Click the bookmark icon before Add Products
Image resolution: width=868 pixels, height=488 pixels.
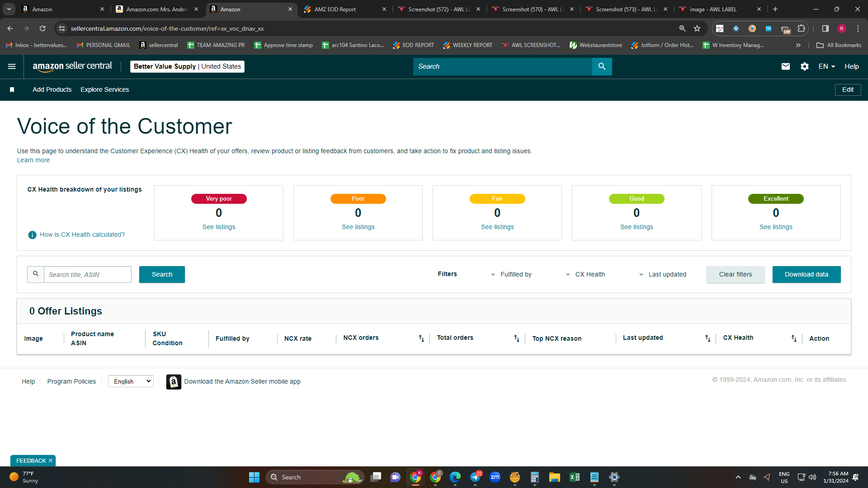point(12,90)
